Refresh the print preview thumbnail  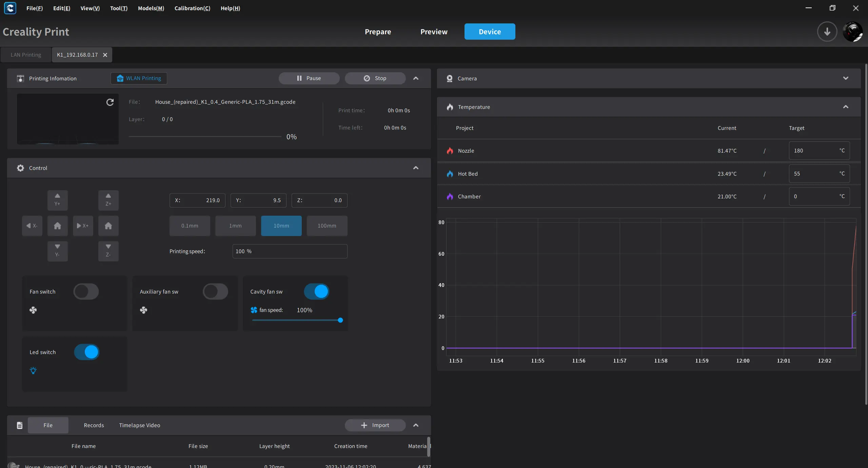point(110,102)
